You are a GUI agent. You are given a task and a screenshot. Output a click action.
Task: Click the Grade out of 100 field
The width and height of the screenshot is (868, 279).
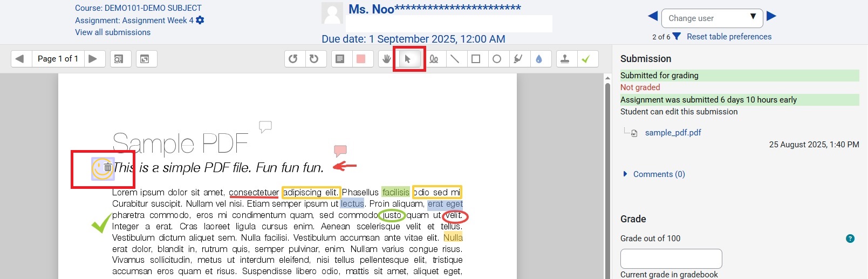[x=671, y=258]
